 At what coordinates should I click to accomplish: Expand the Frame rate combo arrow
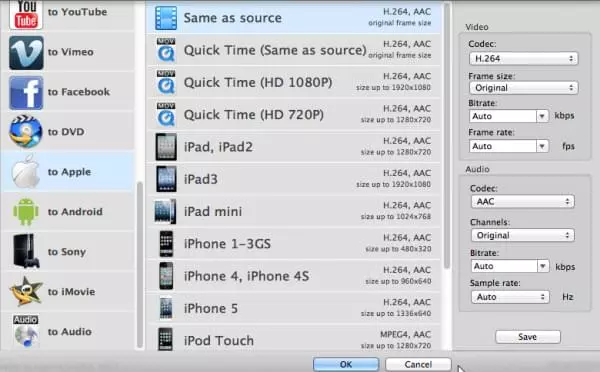(542, 146)
